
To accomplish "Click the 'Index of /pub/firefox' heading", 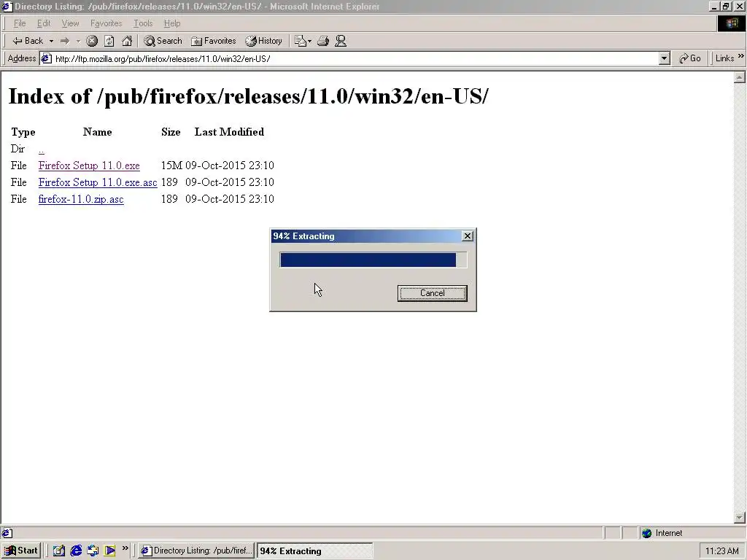I will tap(248, 97).
